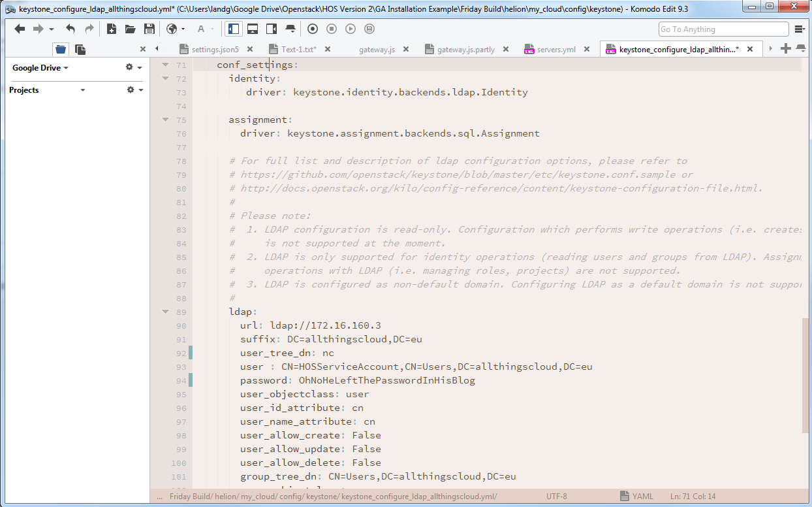Click the New File toolbar icon
812x507 pixels.
(112, 29)
